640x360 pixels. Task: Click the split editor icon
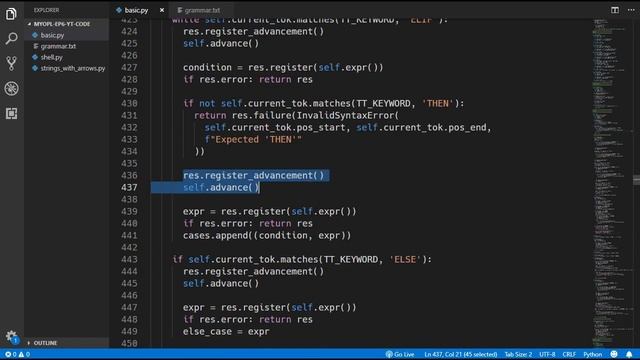[x=615, y=10]
